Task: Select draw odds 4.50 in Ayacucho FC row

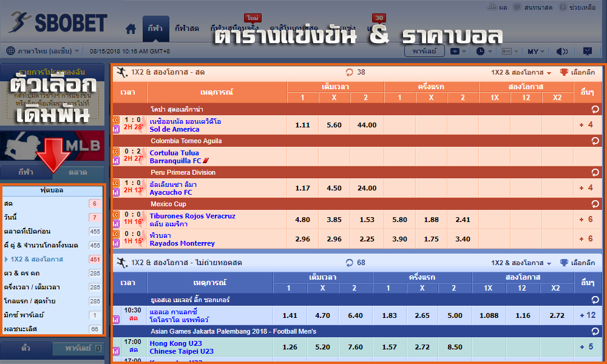Action: tap(334, 188)
